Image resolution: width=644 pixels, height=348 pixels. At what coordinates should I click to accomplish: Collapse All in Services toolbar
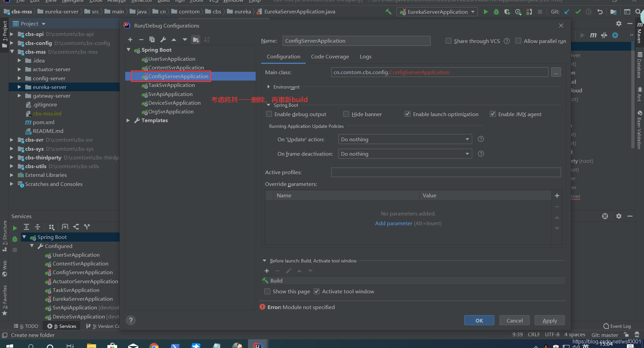38,227
